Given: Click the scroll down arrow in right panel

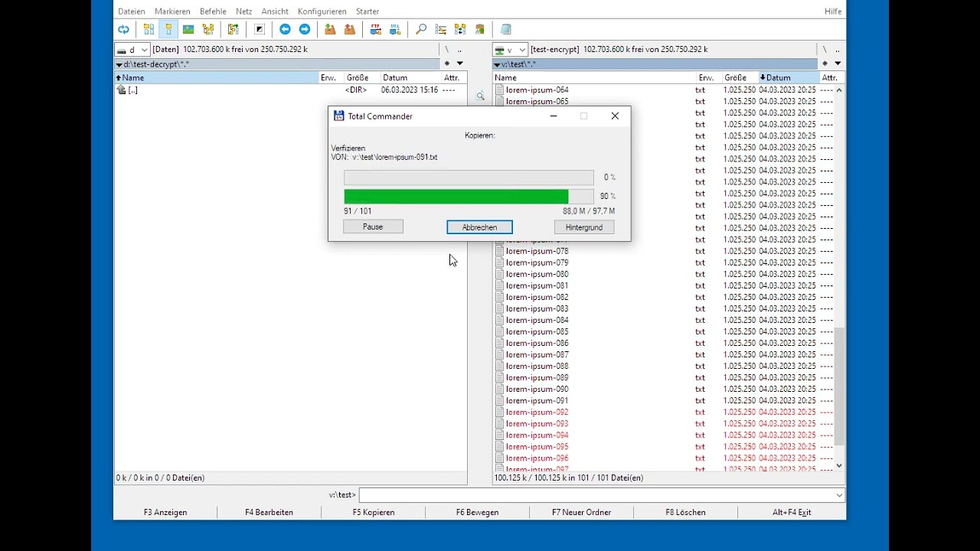Looking at the screenshot, I should click(x=839, y=465).
